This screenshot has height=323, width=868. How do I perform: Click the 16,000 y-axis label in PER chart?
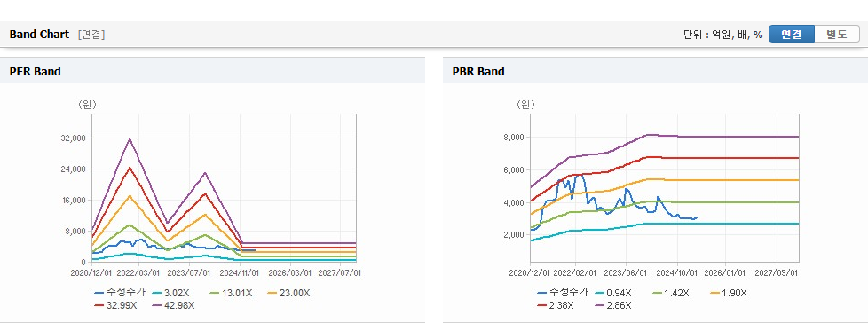(75, 201)
